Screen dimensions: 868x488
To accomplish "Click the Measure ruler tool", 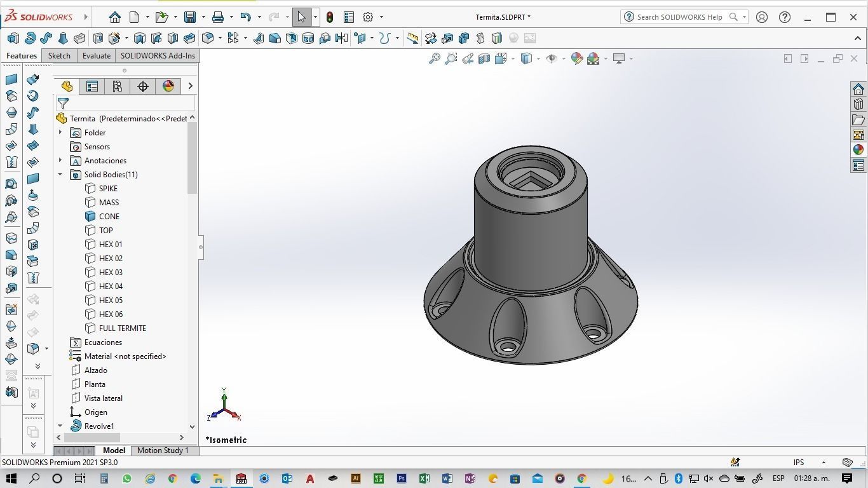I will pos(412,38).
